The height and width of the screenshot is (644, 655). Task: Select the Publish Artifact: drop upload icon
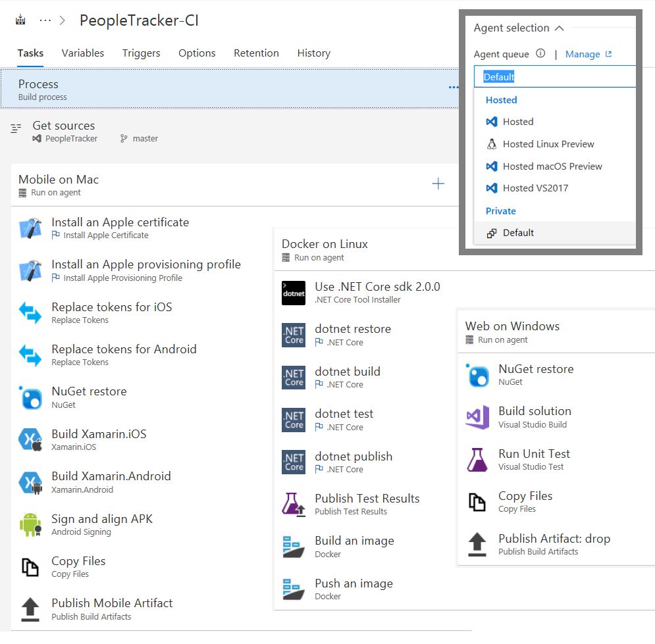pyautogui.click(x=477, y=544)
